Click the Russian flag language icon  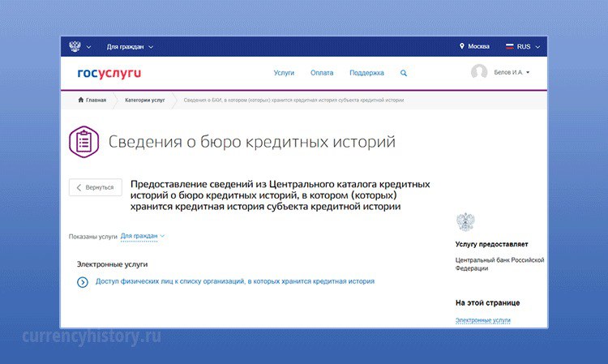510,46
